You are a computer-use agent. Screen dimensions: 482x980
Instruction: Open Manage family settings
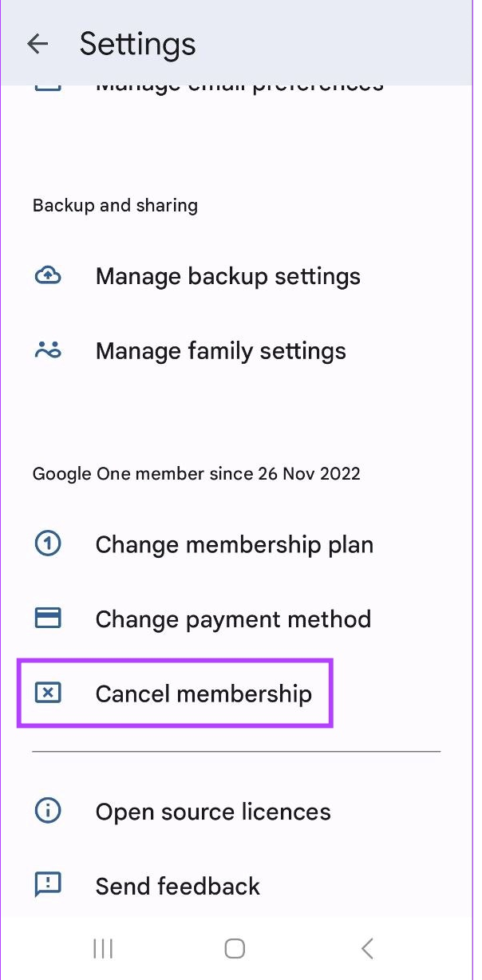tap(220, 350)
